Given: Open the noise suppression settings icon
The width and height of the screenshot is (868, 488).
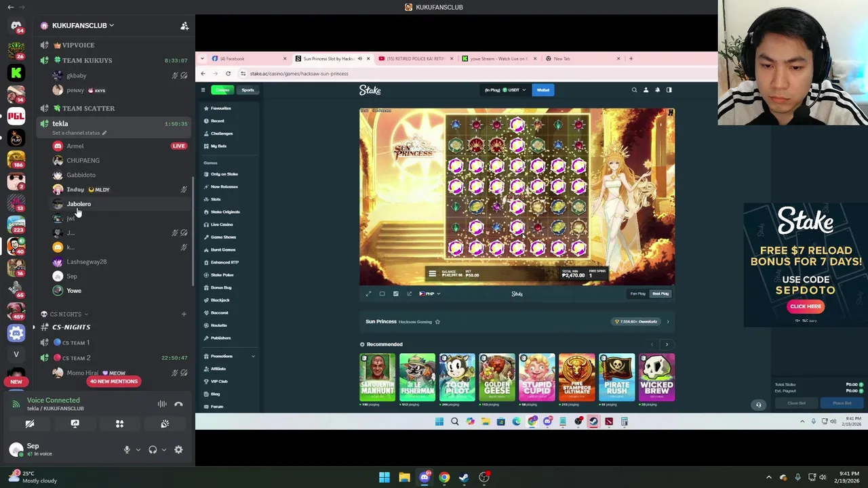Looking at the screenshot, I should click(x=162, y=404).
